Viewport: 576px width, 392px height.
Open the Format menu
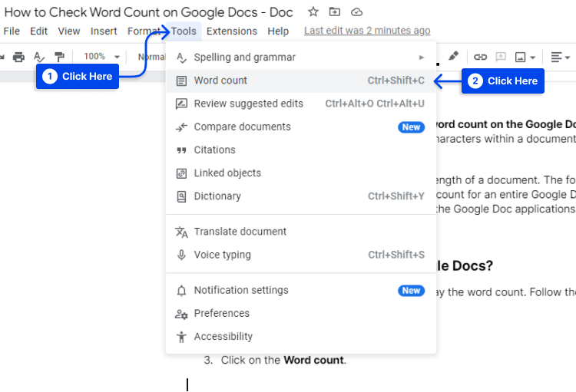pyautogui.click(x=144, y=31)
